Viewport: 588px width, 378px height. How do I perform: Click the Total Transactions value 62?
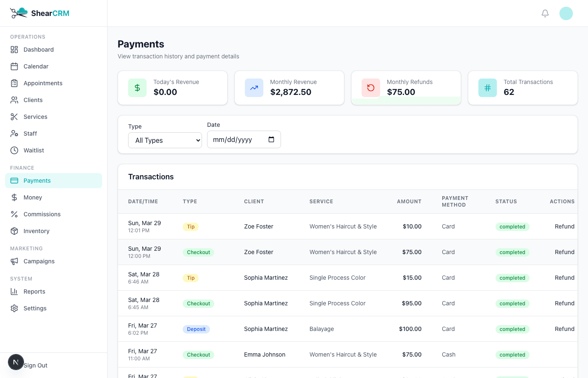pos(509,92)
